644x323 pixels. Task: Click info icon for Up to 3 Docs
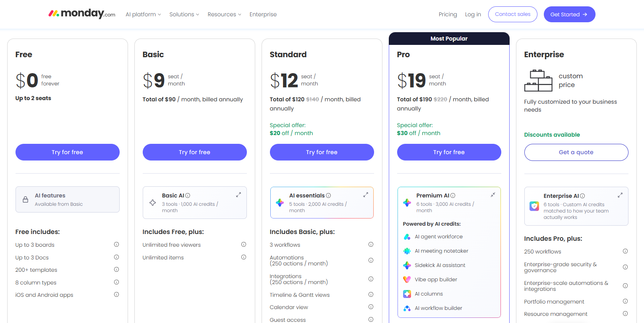tap(116, 257)
